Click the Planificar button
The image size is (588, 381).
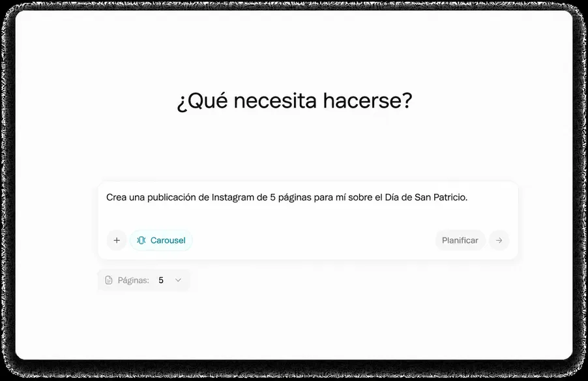click(460, 240)
